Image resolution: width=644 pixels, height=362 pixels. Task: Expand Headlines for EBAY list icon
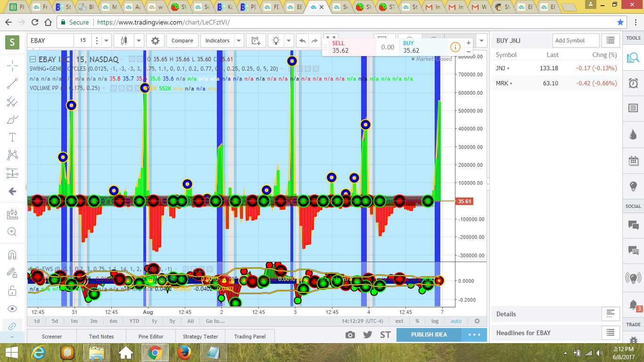[611, 332]
